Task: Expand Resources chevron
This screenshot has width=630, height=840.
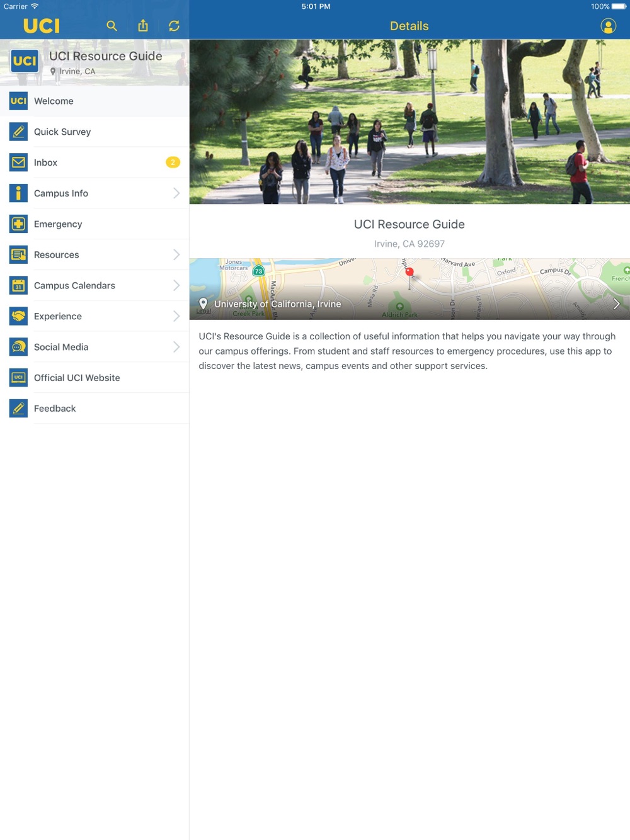Action: [176, 255]
